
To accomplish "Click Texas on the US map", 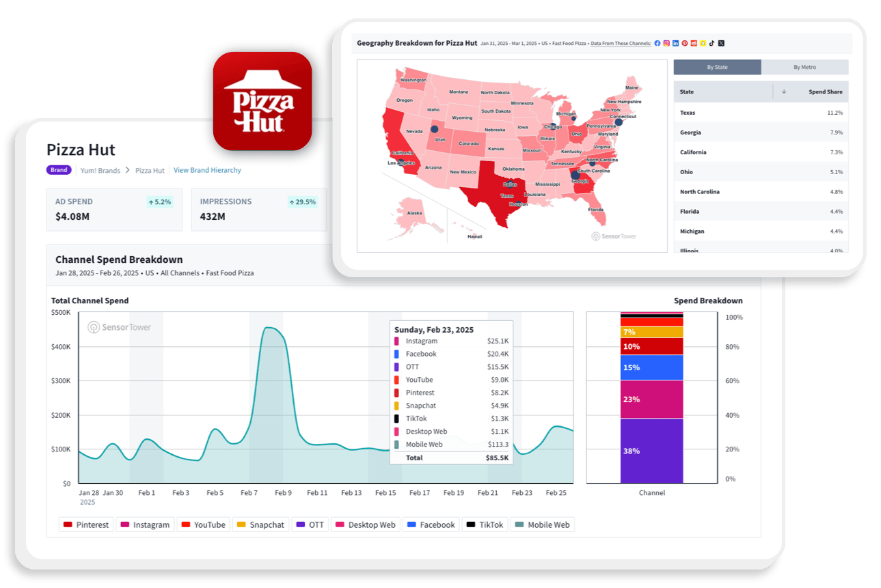I will pyautogui.click(x=504, y=195).
